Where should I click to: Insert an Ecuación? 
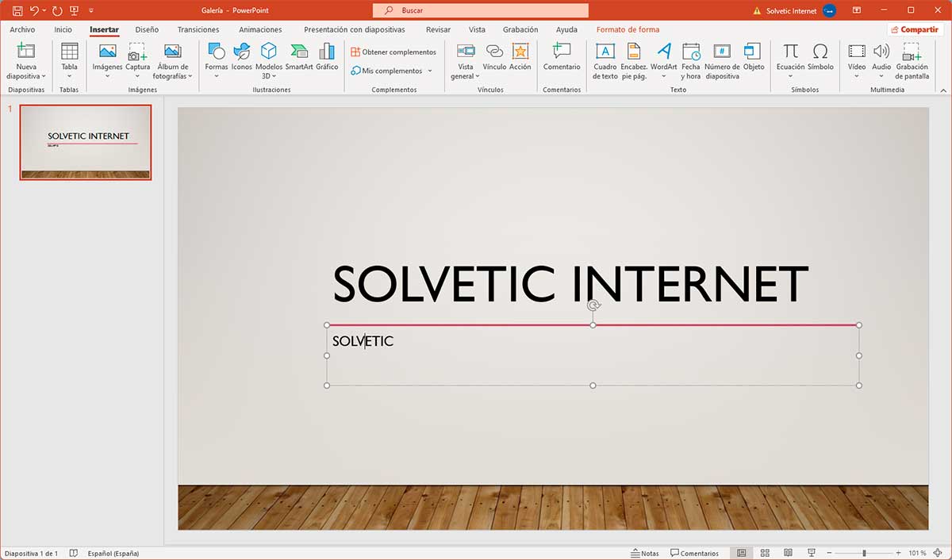[790, 61]
